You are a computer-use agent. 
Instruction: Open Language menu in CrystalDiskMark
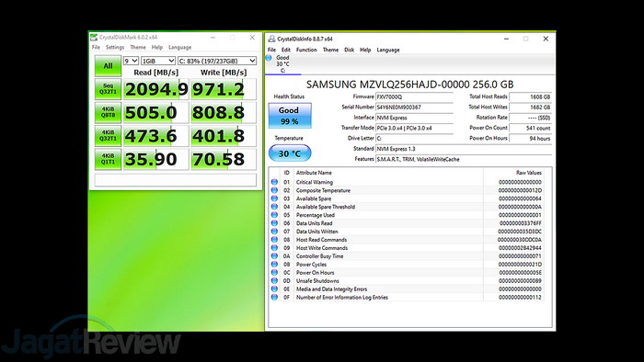coord(180,48)
